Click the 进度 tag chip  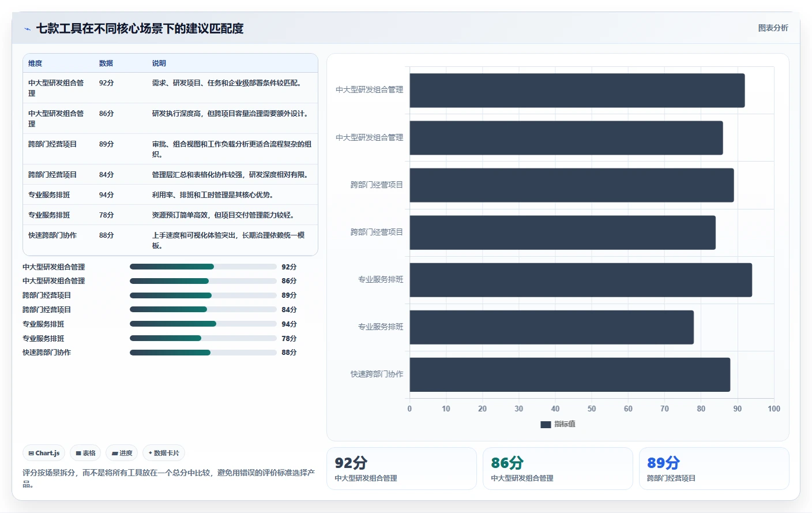click(122, 453)
